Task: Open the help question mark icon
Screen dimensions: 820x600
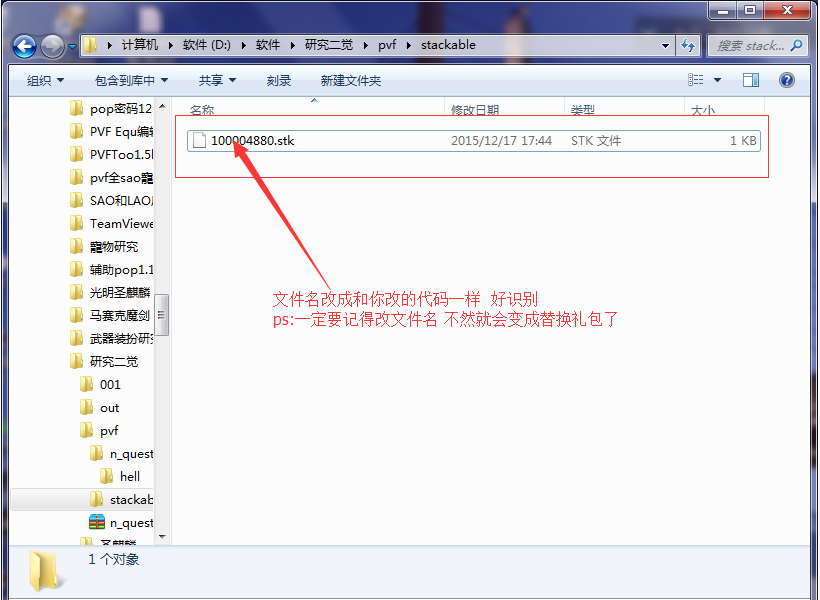Action: coord(787,80)
